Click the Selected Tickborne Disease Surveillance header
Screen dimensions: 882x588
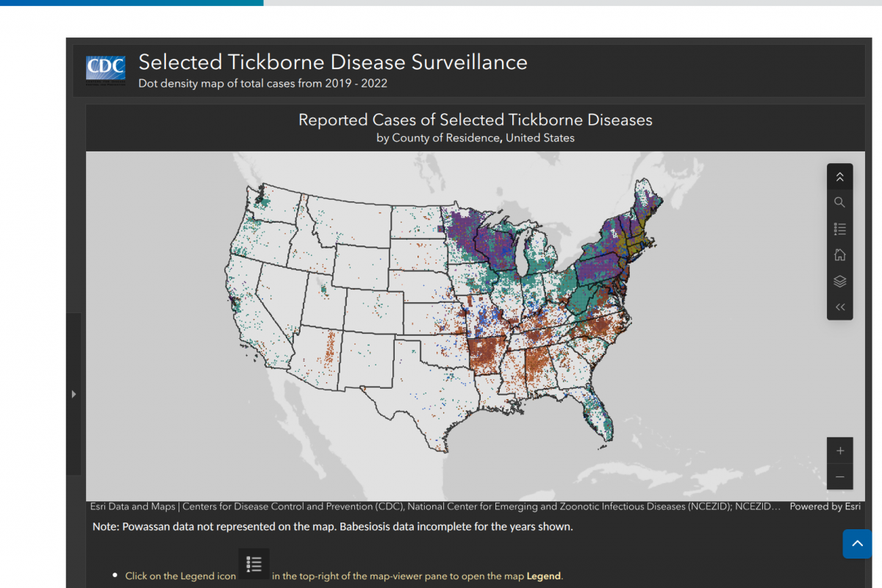[332, 62]
